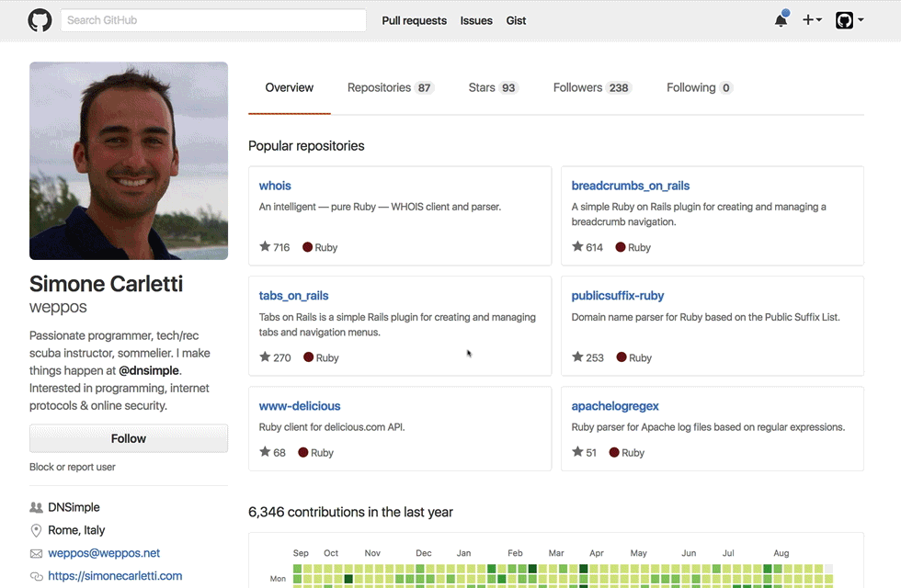Open the publicsuffix-ruby repository link
The height and width of the screenshot is (588, 901).
[617, 296]
